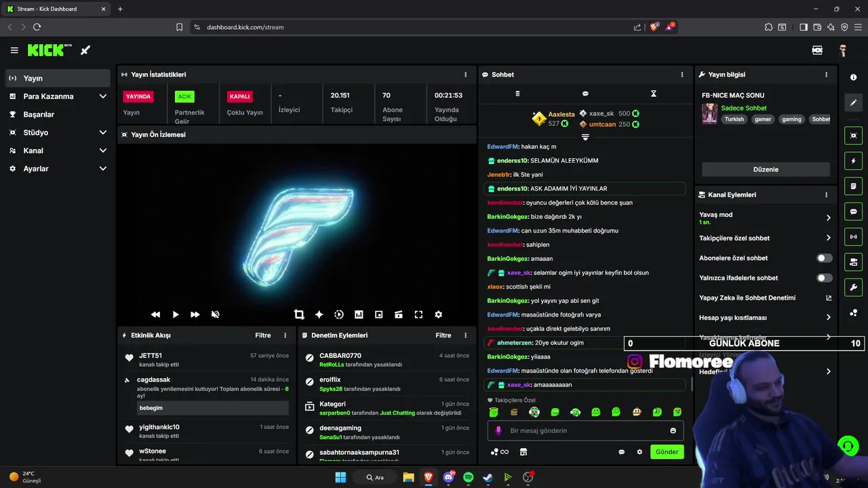Open Yayın İstatistikleri three-dot menu
Viewport: 868px width, 488px height.
point(465,75)
